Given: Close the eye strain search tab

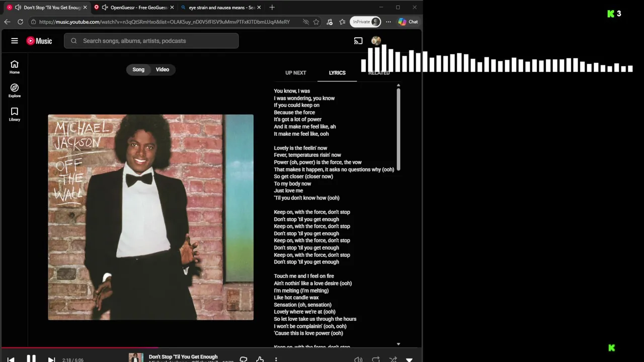Looking at the screenshot, I should coord(259,8).
